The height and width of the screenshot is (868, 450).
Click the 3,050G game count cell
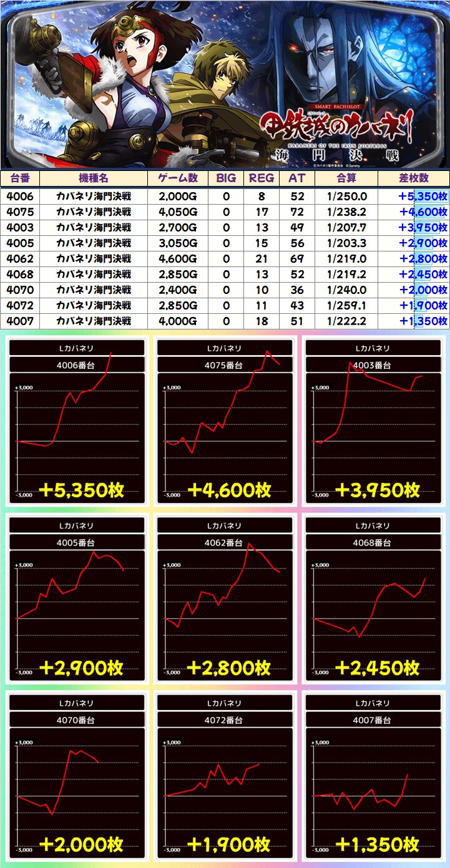178,243
